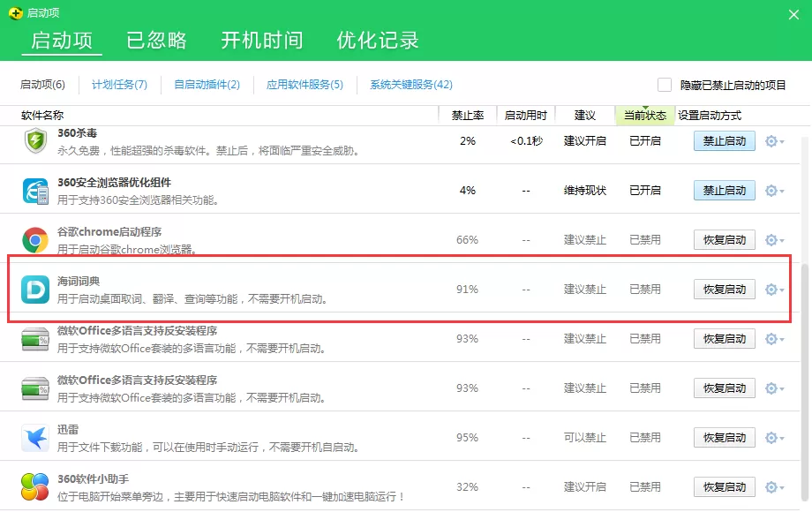Image resolution: width=812 pixels, height=512 pixels.
Task: Open the 开机时间 tab
Action: pos(262,40)
